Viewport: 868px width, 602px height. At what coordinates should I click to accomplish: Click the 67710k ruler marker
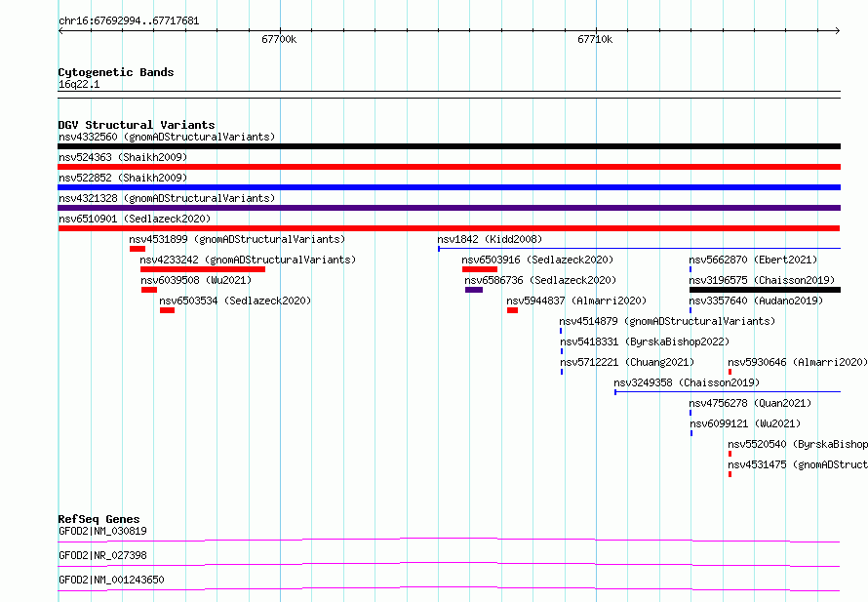point(595,39)
